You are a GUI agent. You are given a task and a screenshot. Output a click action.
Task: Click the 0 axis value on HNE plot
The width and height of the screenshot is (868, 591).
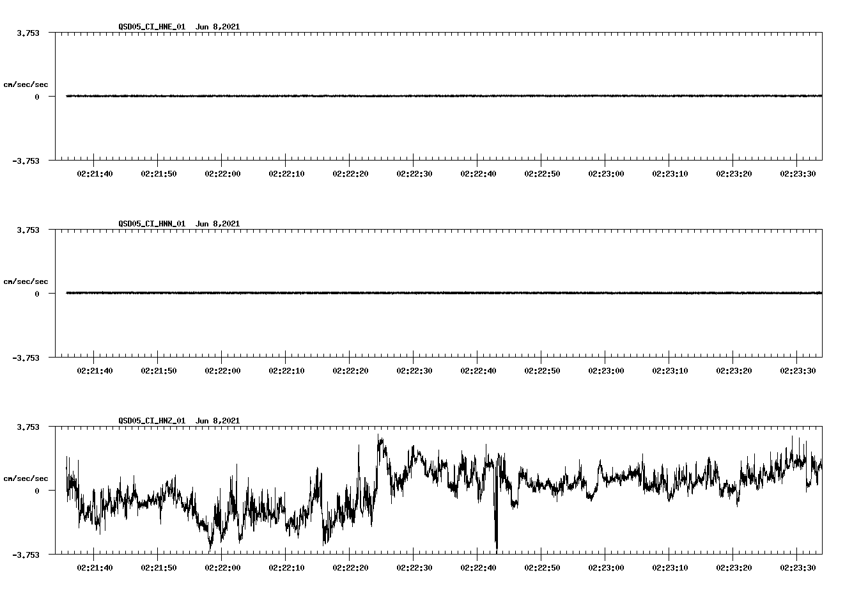[37, 97]
